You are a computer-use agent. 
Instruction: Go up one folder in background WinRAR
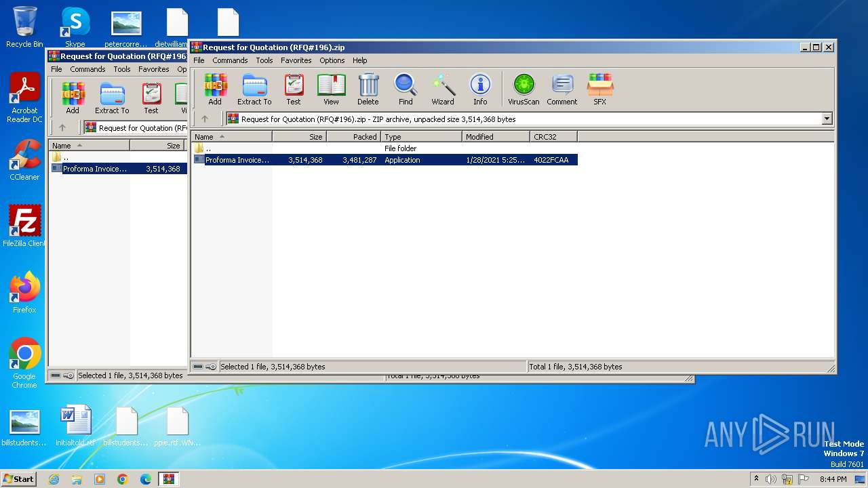click(x=62, y=127)
